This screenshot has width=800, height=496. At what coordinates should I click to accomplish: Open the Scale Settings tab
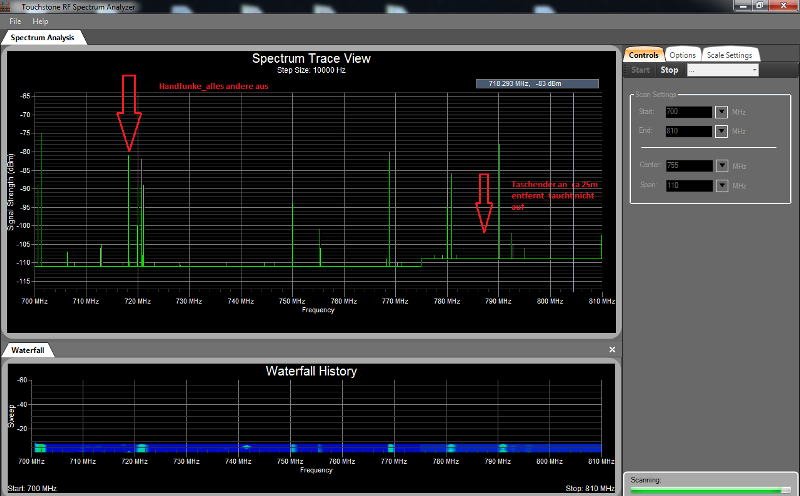(730, 55)
